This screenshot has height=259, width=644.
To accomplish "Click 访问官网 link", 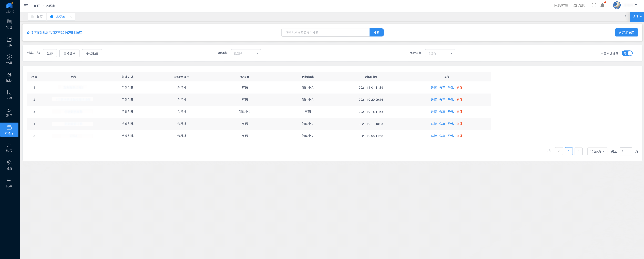I will pyautogui.click(x=579, y=5).
